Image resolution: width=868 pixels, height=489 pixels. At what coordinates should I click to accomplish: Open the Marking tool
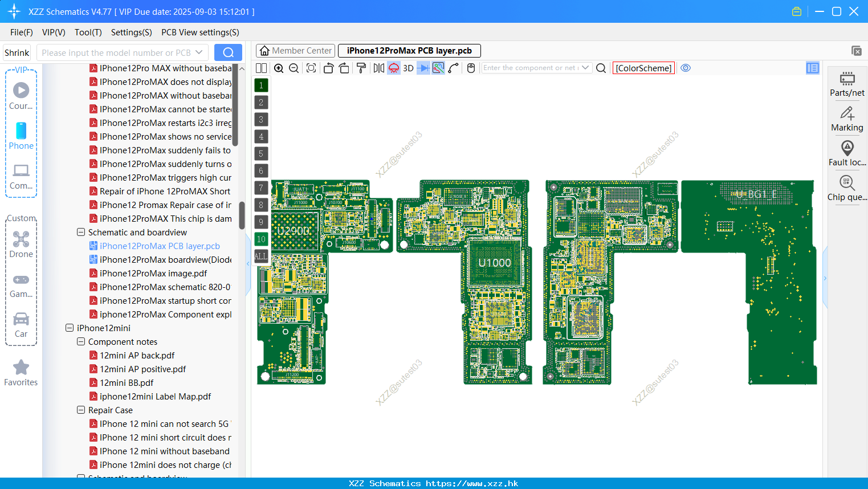tap(847, 119)
